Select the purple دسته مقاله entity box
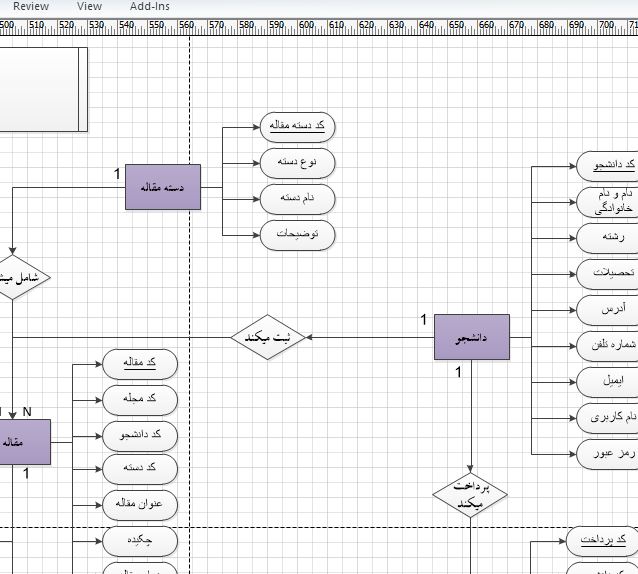This screenshot has height=574, width=638. point(163,187)
